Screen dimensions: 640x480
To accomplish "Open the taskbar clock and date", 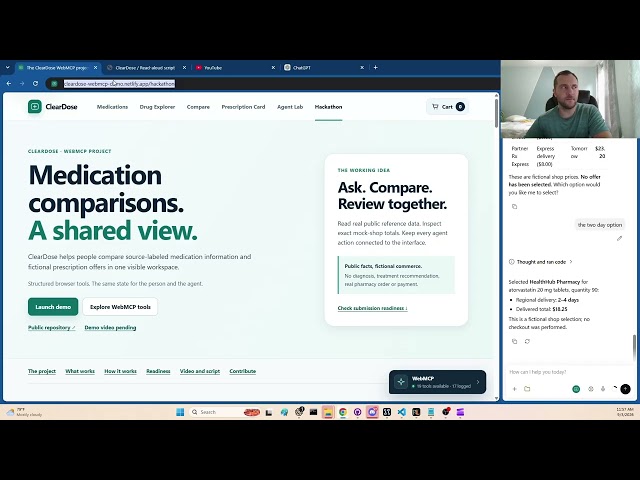I will [x=625, y=412].
